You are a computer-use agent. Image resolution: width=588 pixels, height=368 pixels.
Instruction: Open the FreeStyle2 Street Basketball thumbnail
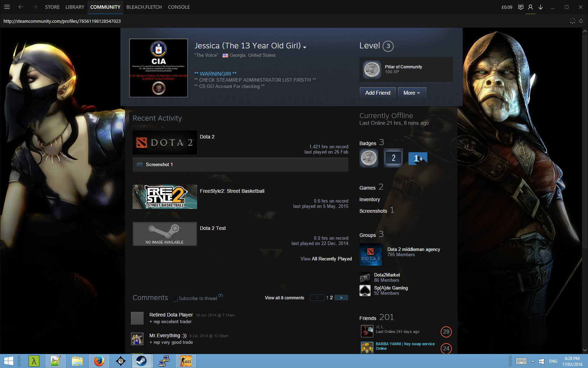point(164,197)
